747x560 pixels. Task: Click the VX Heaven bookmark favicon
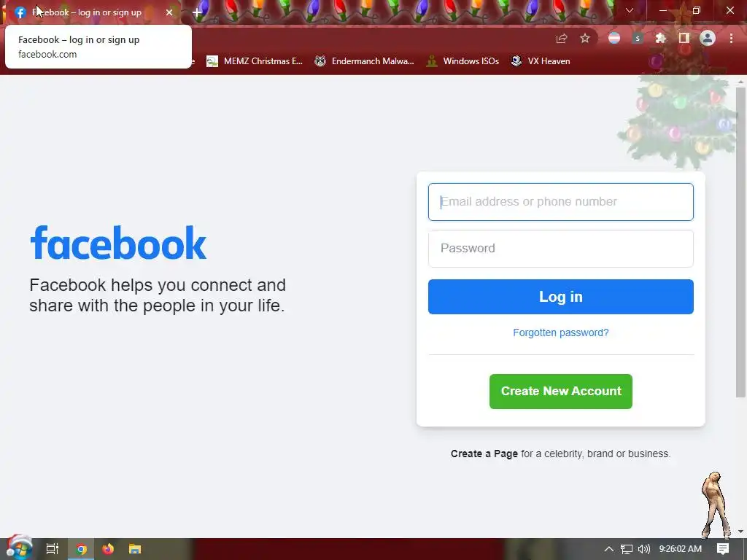pyautogui.click(x=516, y=61)
